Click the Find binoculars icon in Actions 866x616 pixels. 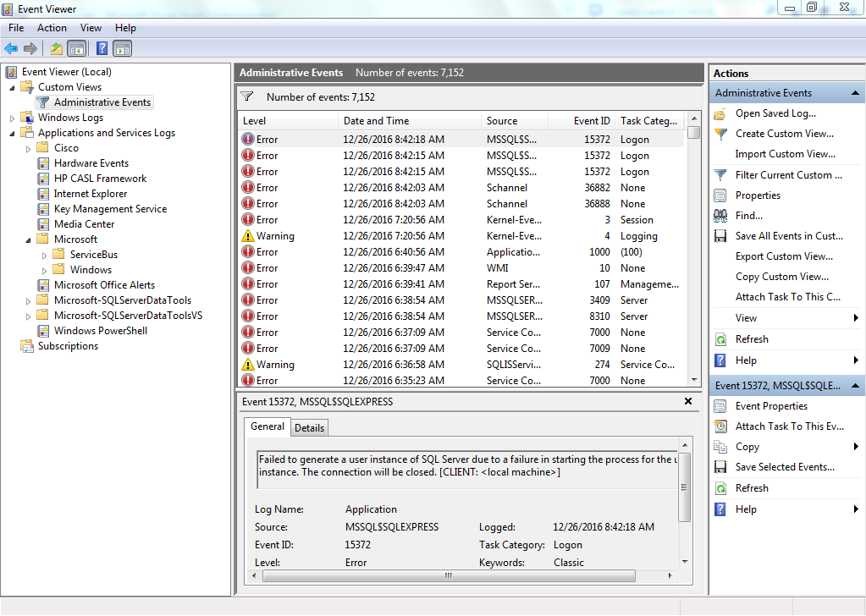pyautogui.click(x=720, y=216)
